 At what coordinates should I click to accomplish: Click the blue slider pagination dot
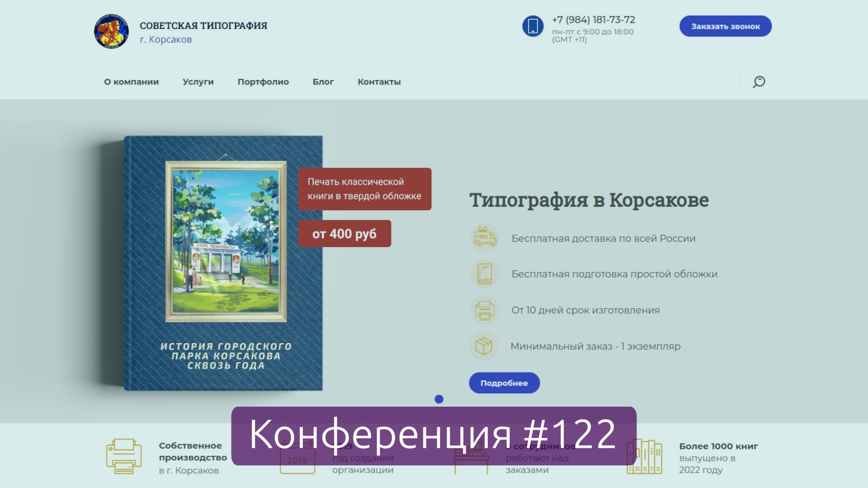coord(439,399)
